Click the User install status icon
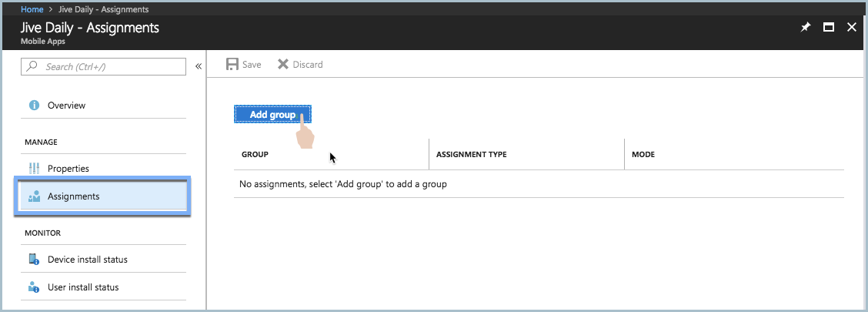 point(34,287)
